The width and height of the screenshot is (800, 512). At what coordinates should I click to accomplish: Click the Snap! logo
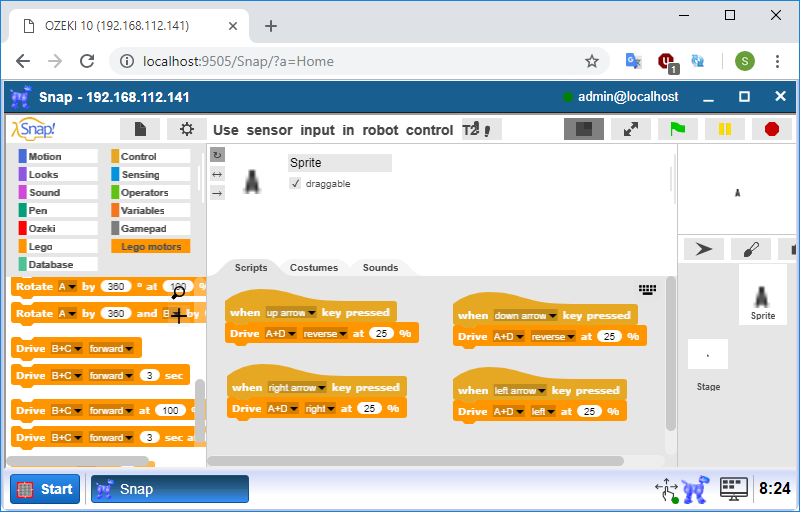tap(33, 129)
